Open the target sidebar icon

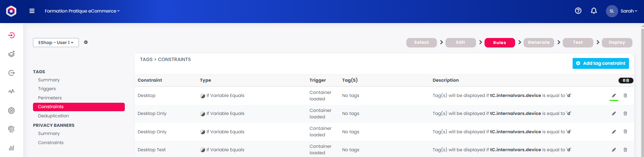coord(12,111)
